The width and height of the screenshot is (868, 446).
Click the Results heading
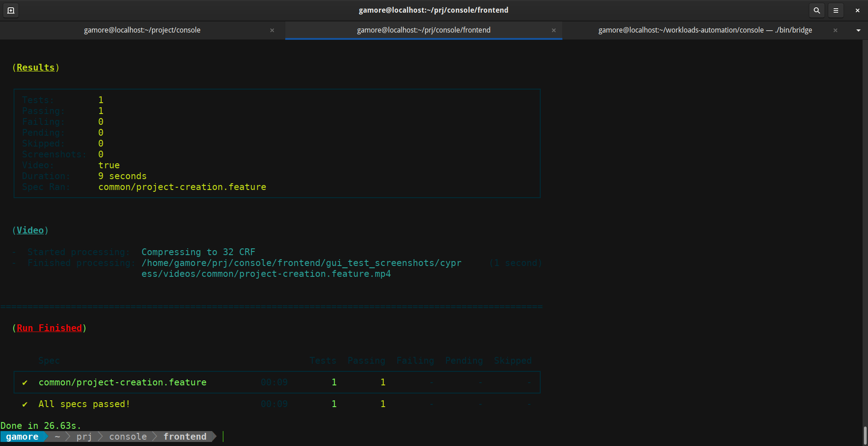click(36, 67)
